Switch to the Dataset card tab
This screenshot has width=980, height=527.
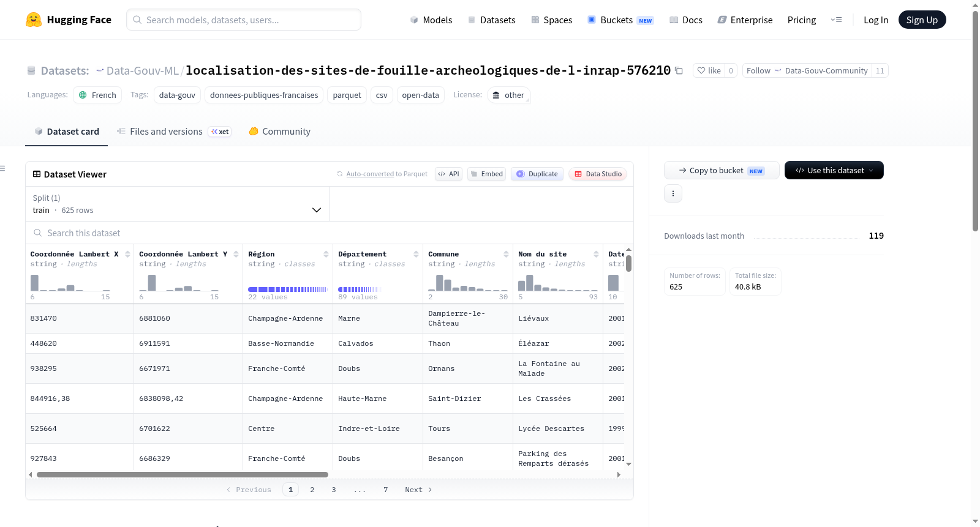(x=66, y=131)
